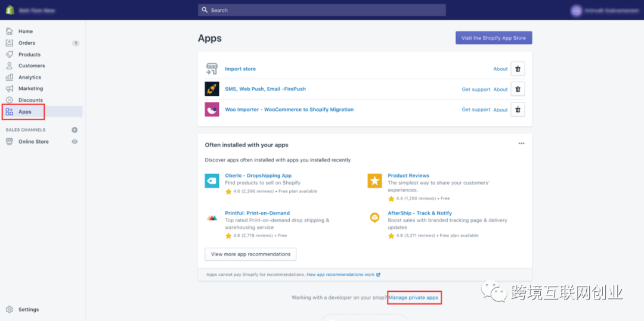The width and height of the screenshot is (644, 321).
Task: Get support for Woo Importer
Action: click(476, 110)
